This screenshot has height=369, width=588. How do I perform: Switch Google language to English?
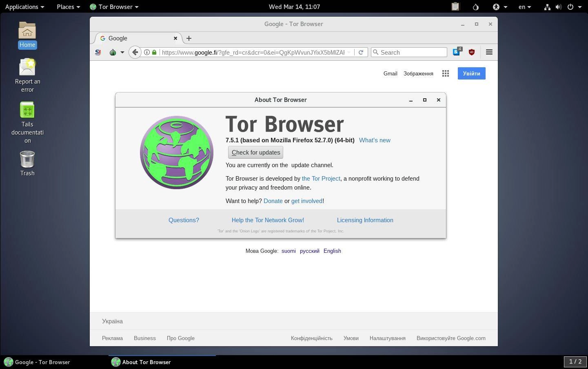point(332,251)
